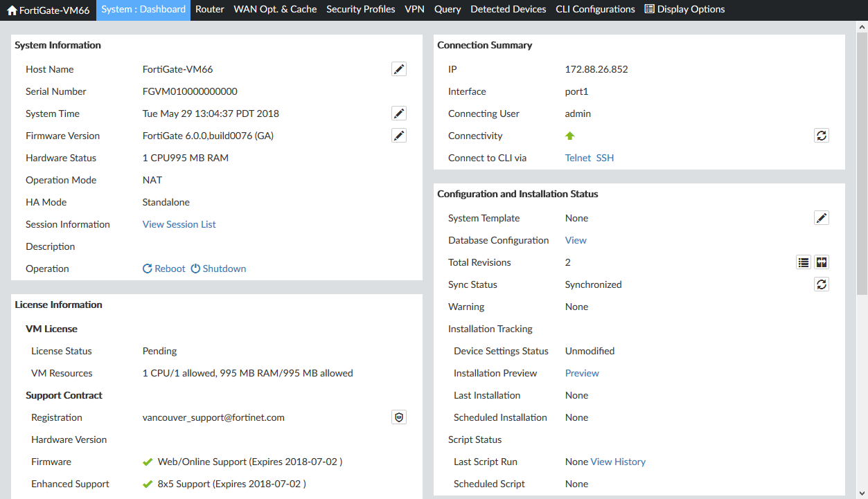Switch to the Router tab

pos(210,10)
